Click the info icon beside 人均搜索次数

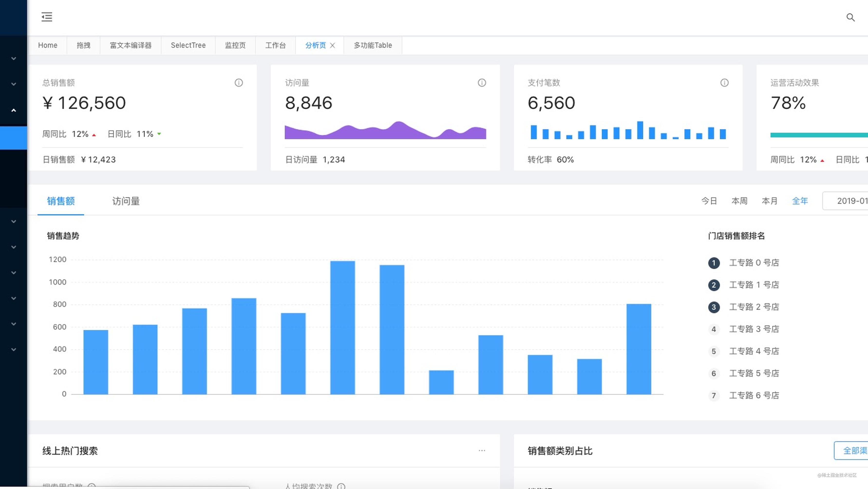(341, 486)
